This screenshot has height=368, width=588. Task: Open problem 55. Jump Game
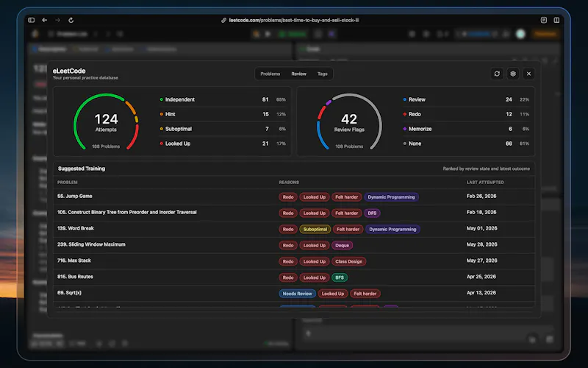75,196
